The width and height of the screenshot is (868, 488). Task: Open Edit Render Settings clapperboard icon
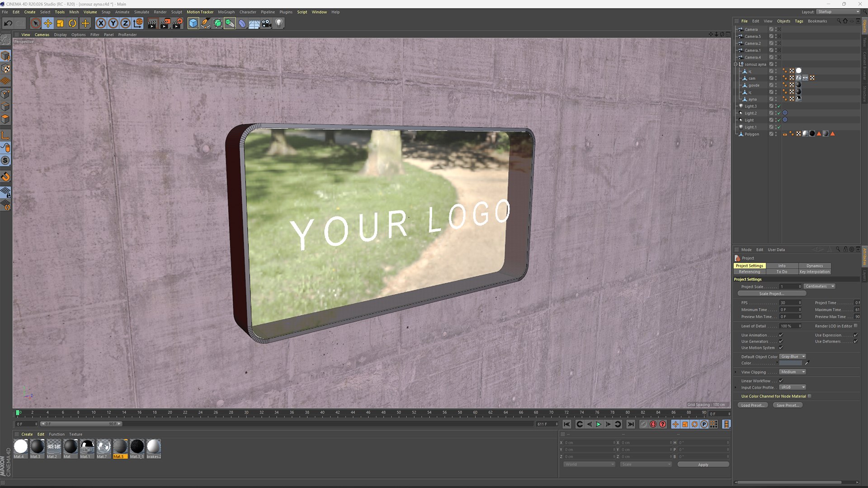[x=178, y=23]
